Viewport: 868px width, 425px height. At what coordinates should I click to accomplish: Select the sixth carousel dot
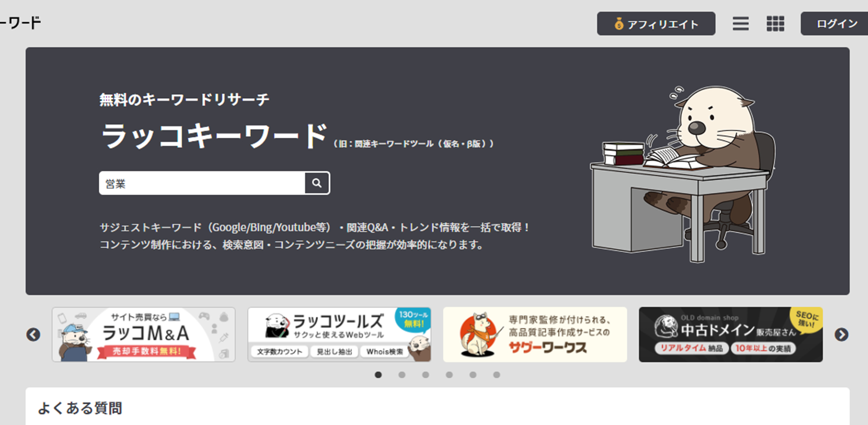(x=497, y=375)
